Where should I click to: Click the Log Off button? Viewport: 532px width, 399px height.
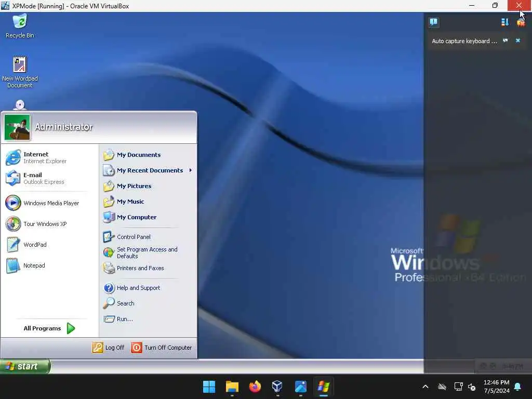click(x=108, y=348)
